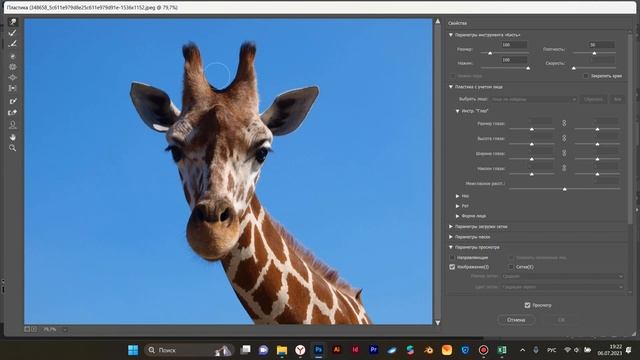Click the 'Отмена' cancel button
This screenshot has width=640, height=360.
[516, 320]
